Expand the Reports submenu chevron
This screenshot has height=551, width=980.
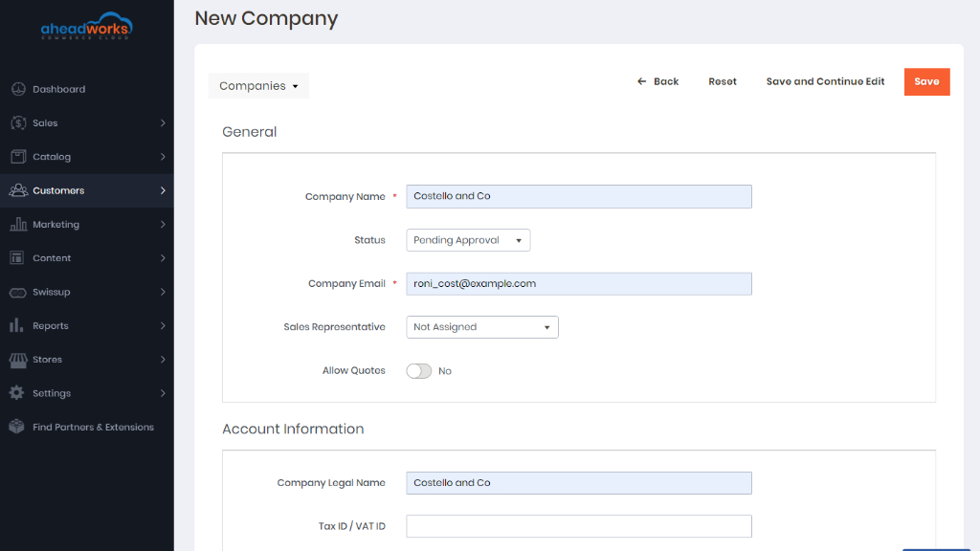click(163, 325)
